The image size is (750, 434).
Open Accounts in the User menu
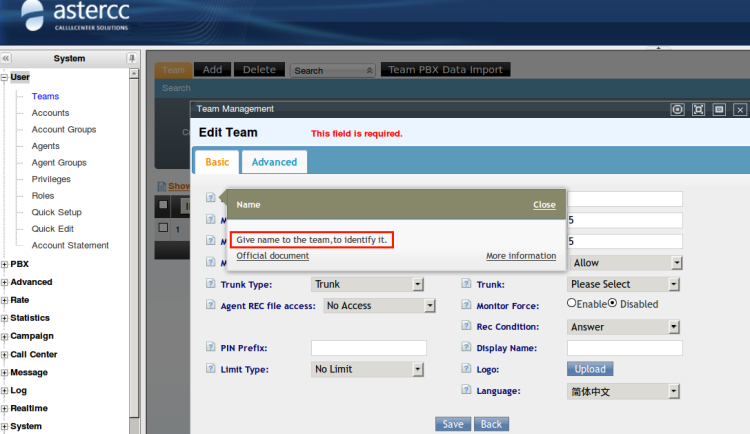[x=50, y=113]
